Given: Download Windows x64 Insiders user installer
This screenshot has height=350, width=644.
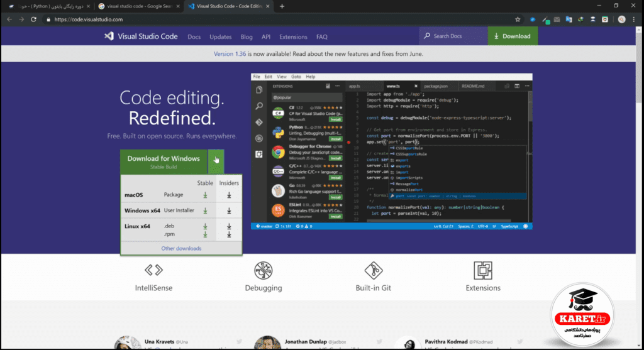Looking at the screenshot, I should coord(229,211).
